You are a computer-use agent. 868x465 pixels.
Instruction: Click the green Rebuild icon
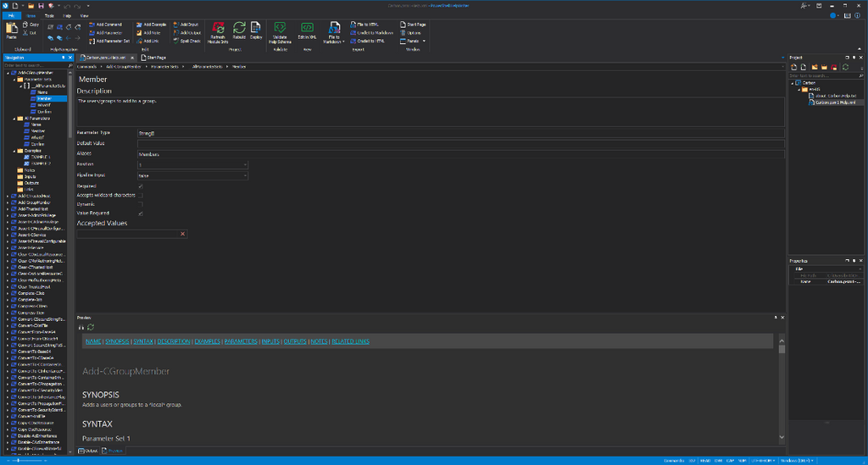tap(239, 27)
